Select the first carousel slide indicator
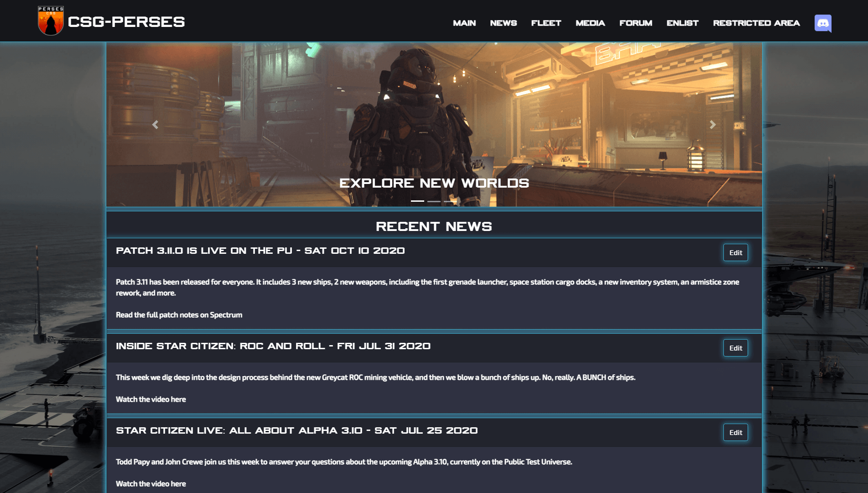The width and height of the screenshot is (868, 493). 417,201
